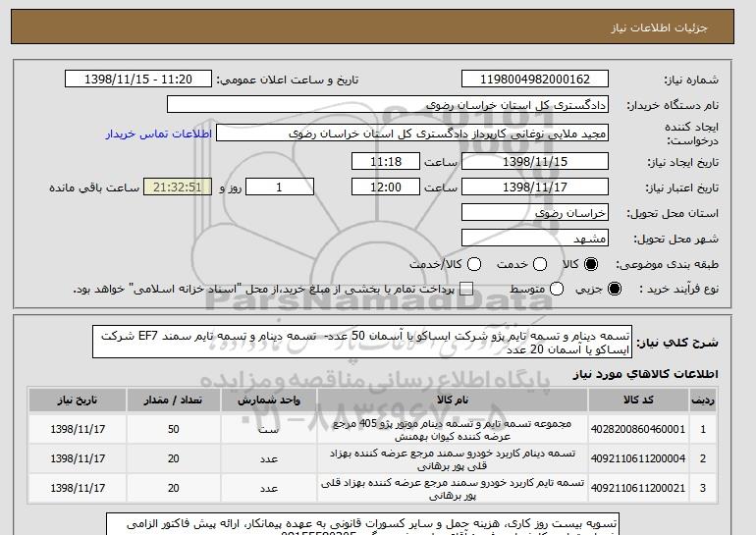Screen dimensions: 756x535
Task: Click the تسمه دینام سمند product name
Action: coord(453,458)
